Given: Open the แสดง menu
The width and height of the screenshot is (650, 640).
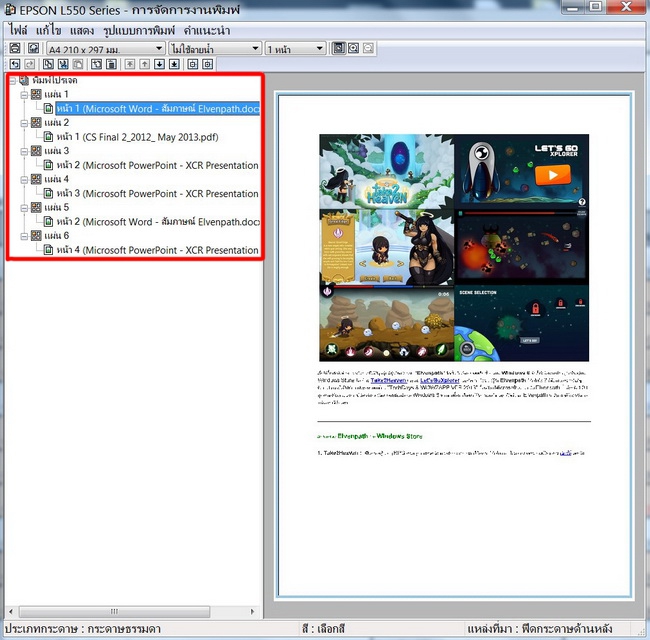Looking at the screenshot, I should (x=82, y=31).
